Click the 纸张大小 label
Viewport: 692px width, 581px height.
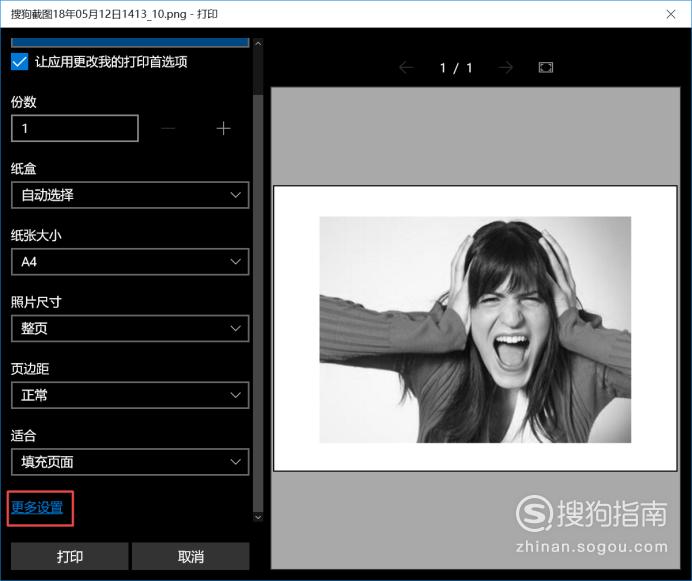click(36, 235)
